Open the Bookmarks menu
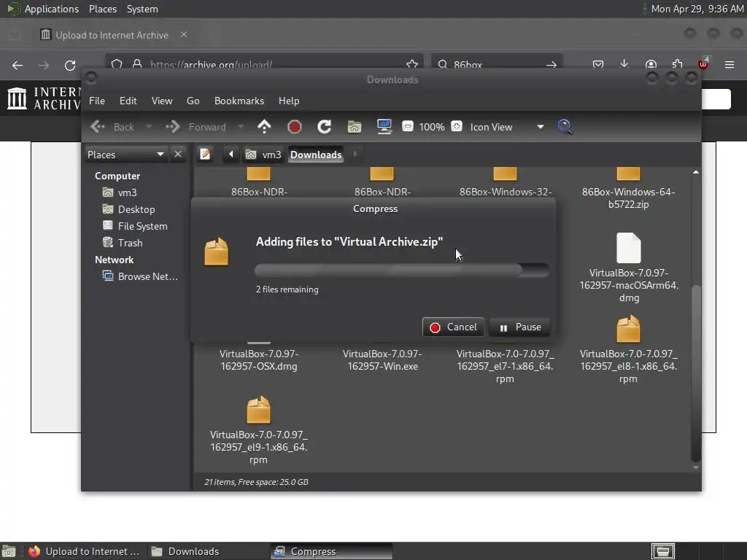This screenshot has width=747, height=560. pos(239,101)
